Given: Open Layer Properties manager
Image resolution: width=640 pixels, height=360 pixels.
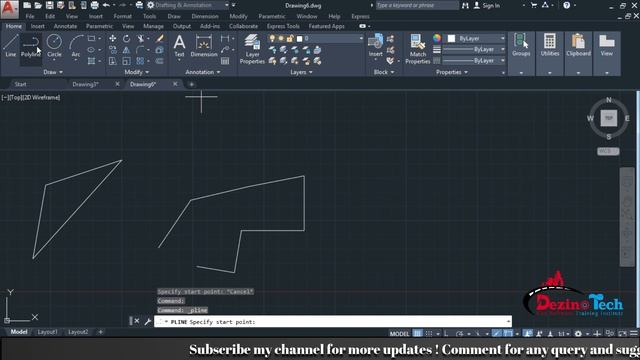Looking at the screenshot, I should click(x=252, y=49).
